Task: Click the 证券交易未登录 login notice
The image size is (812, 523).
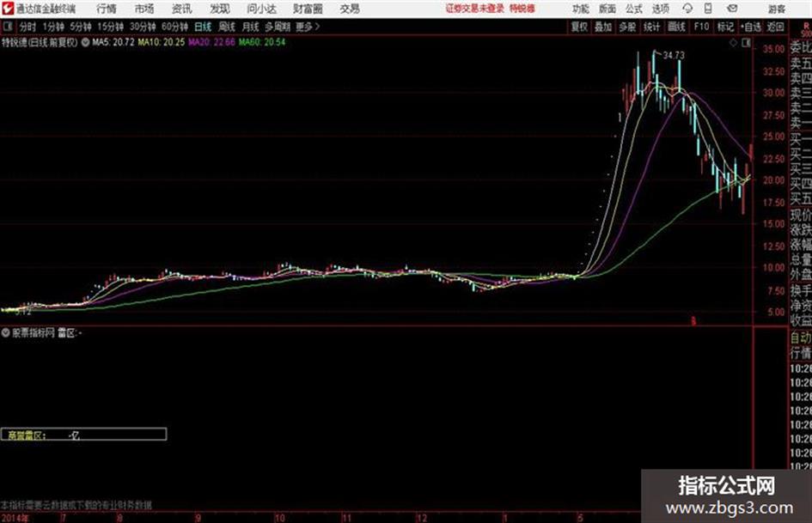Action: tap(475, 9)
